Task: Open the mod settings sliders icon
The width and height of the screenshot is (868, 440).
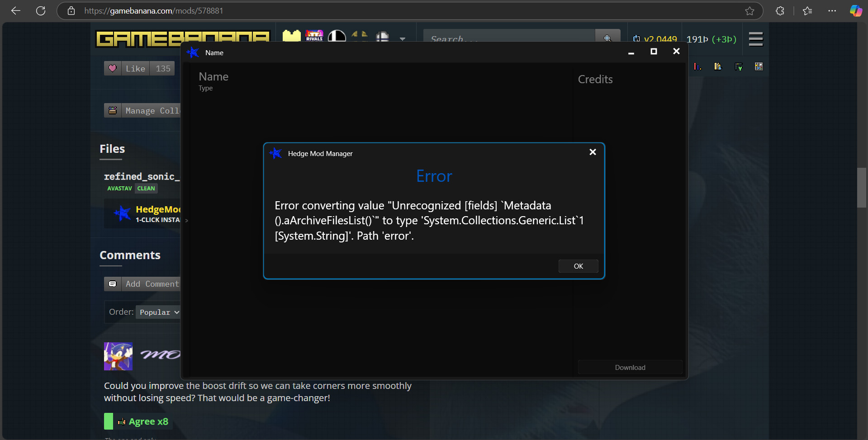Action: coord(759,66)
